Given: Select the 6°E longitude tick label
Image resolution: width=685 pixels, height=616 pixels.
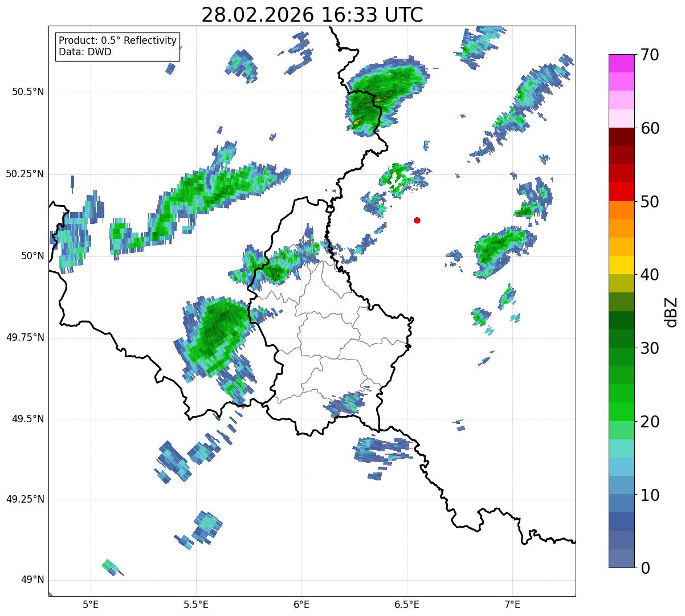Looking at the screenshot, I should 301,603.
